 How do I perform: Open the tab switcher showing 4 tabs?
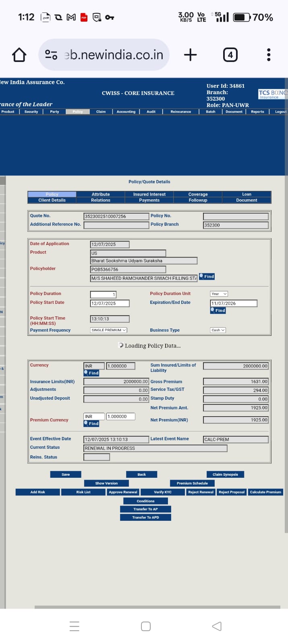click(230, 55)
